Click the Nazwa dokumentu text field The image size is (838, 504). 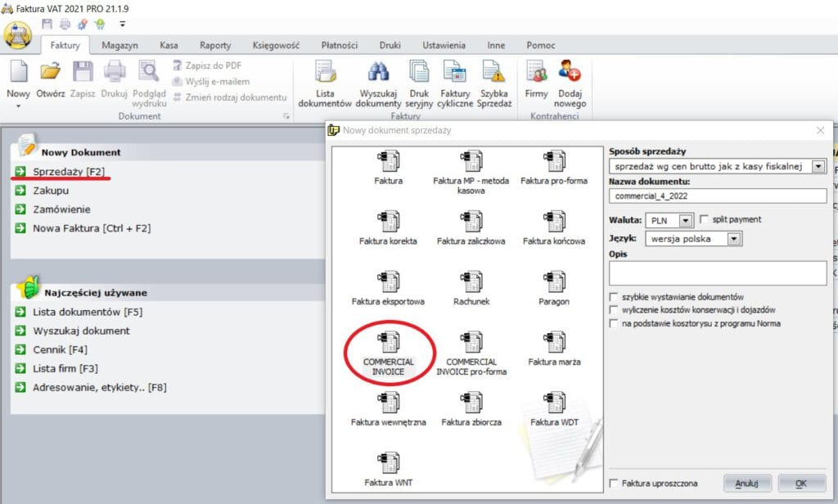click(x=718, y=196)
